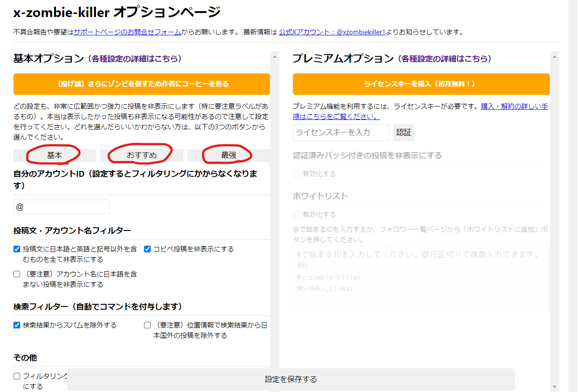Toggle コピペ投稿を非表示にする checkbox
The height and width of the screenshot is (392, 579).
coord(147,249)
